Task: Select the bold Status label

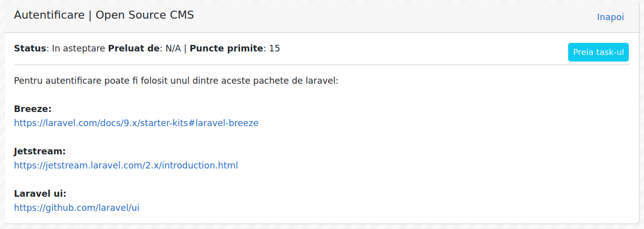Action: [x=30, y=48]
